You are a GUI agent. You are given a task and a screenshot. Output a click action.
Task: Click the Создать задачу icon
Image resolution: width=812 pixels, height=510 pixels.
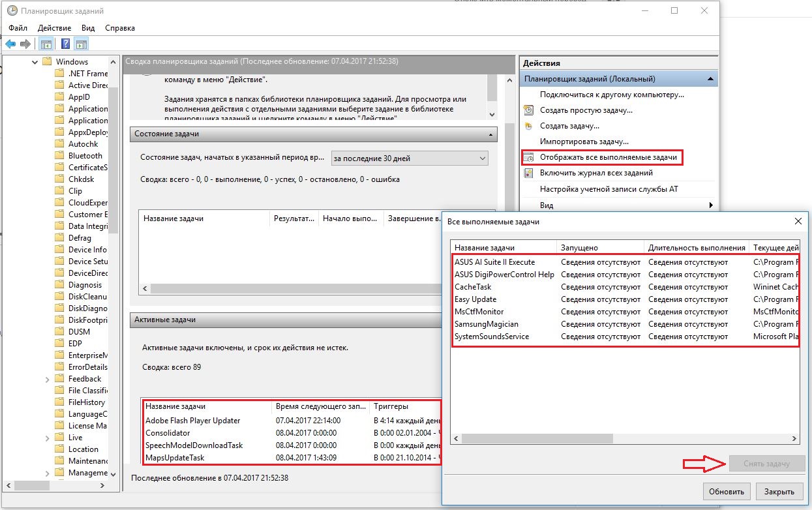tap(529, 126)
